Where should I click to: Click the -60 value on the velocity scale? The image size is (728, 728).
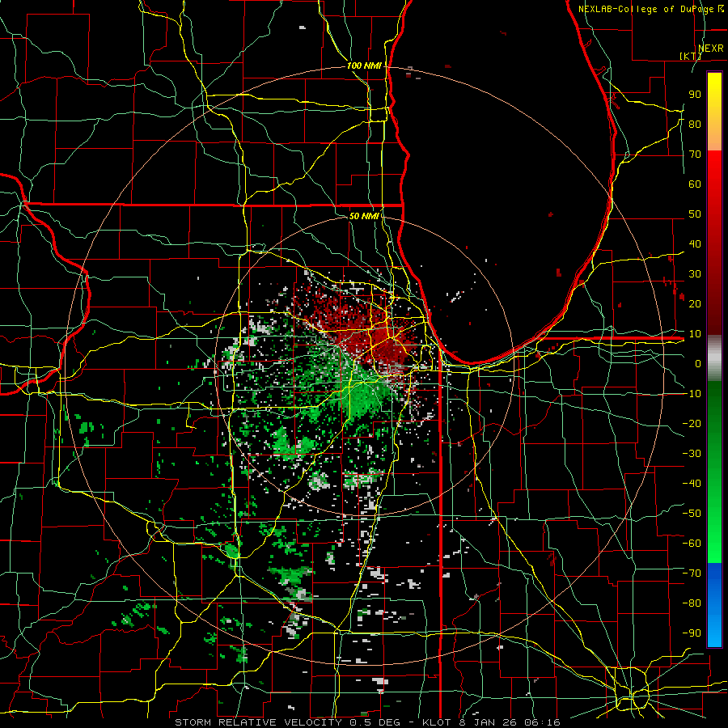tap(692, 544)
